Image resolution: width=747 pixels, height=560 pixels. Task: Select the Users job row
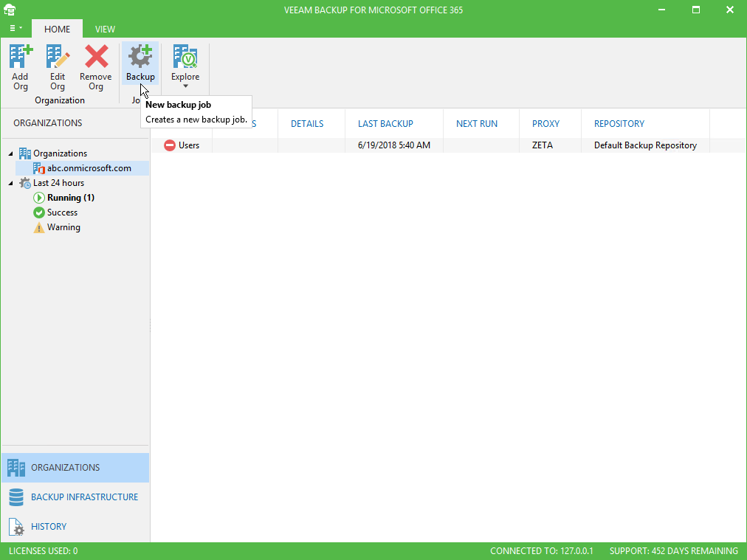tap(448, 145)
